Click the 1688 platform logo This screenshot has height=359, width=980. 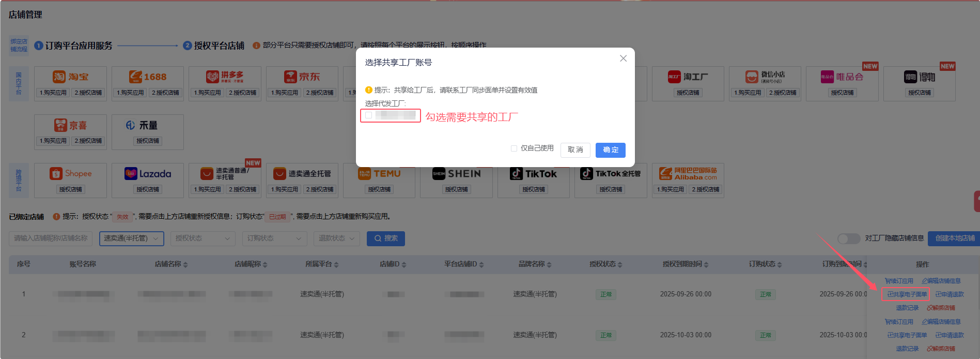coord(148,77)
